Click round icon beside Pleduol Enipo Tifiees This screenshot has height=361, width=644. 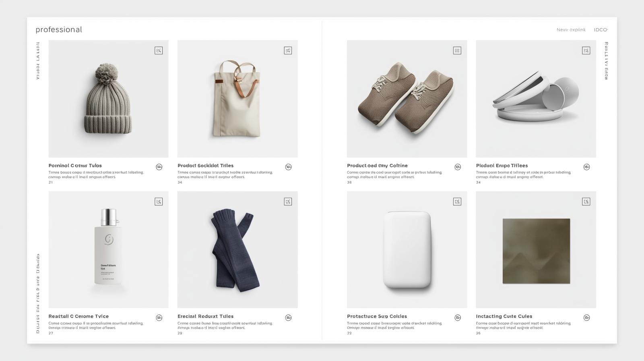[586, 167]
